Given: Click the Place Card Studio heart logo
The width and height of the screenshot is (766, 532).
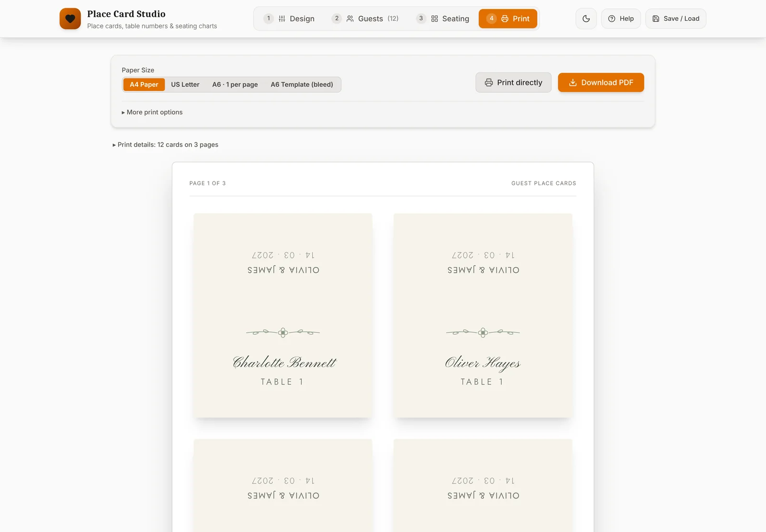Looking at the screenshot, I should pos(70,19).
